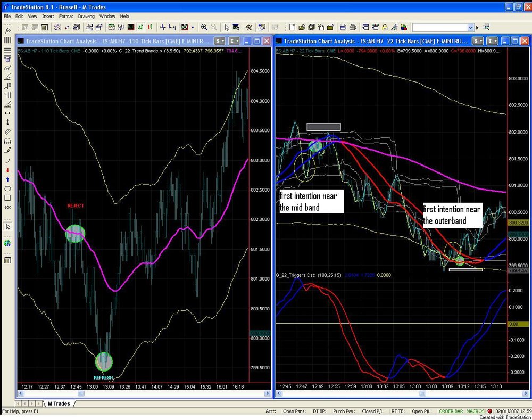This screenshot has height=420, width=532.
Task: Toggle the ORDER BAR in the status bar
Action: pos(451,411)
